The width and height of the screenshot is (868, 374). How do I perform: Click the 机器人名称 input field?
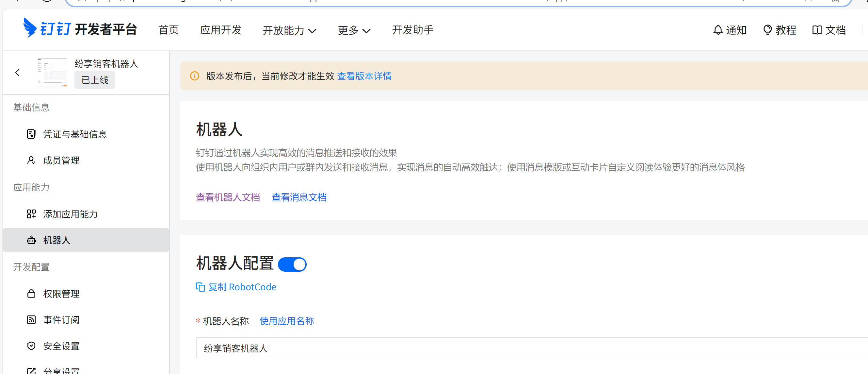tap(532, 348)
